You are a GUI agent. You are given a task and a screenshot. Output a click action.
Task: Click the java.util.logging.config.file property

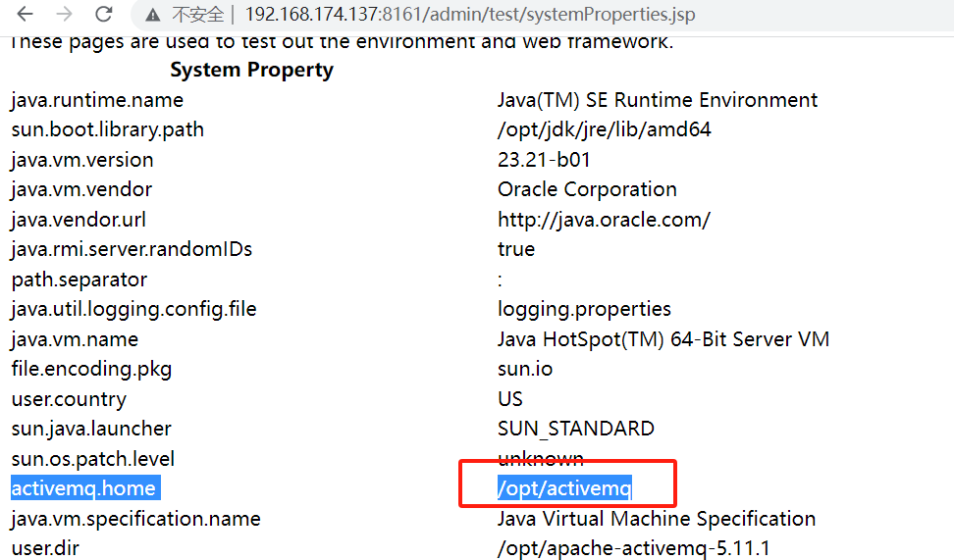tap(133, 309)
